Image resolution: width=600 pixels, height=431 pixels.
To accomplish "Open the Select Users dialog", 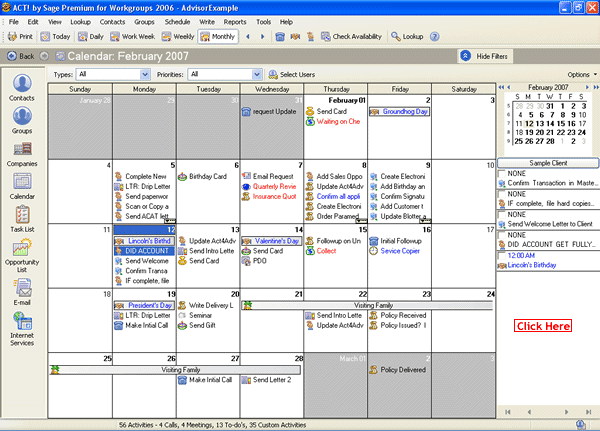I will [292, 75].
